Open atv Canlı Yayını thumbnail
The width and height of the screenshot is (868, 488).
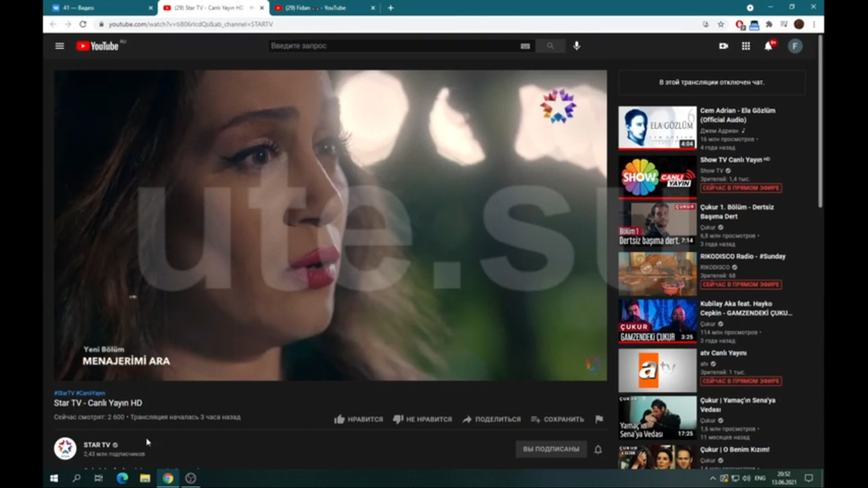coord(657,370)
